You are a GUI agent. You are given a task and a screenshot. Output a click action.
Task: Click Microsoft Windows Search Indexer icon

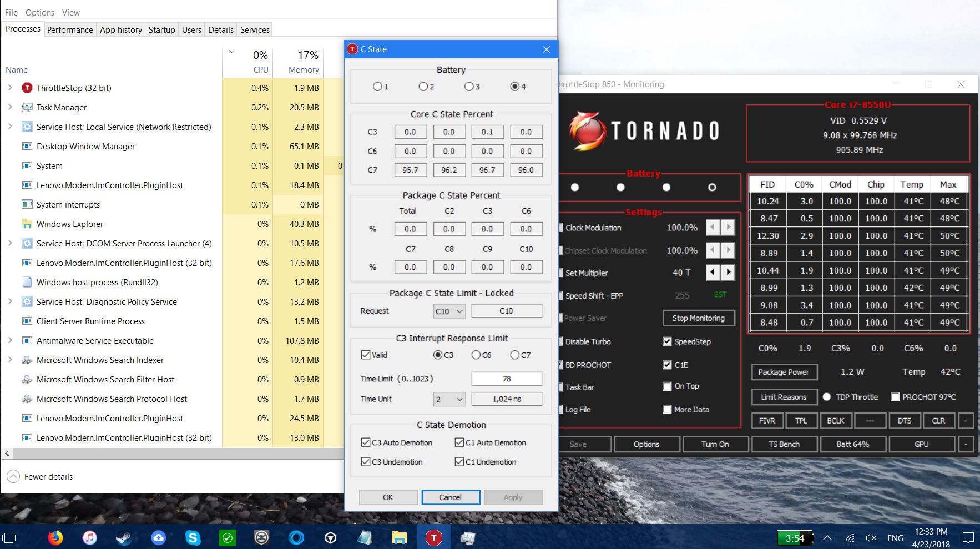(27, 360)
